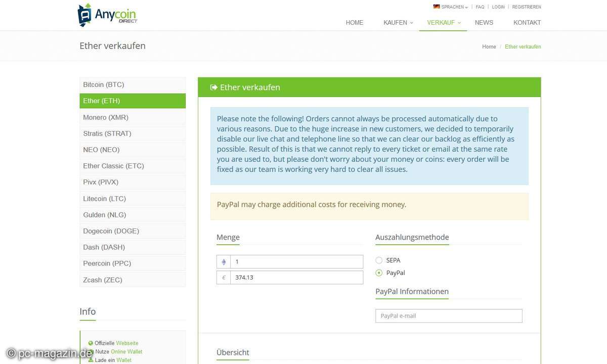Click the Ethereum symbol beside amount field

(224, 262)
